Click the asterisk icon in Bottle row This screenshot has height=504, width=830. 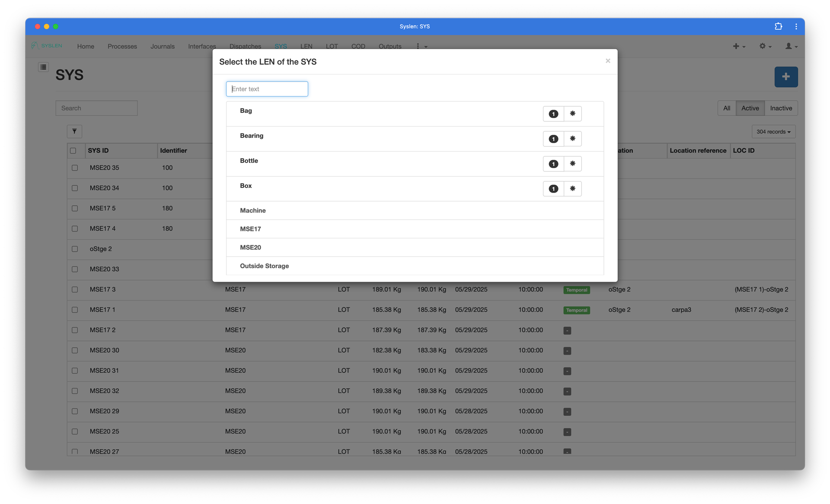[572, 164]
